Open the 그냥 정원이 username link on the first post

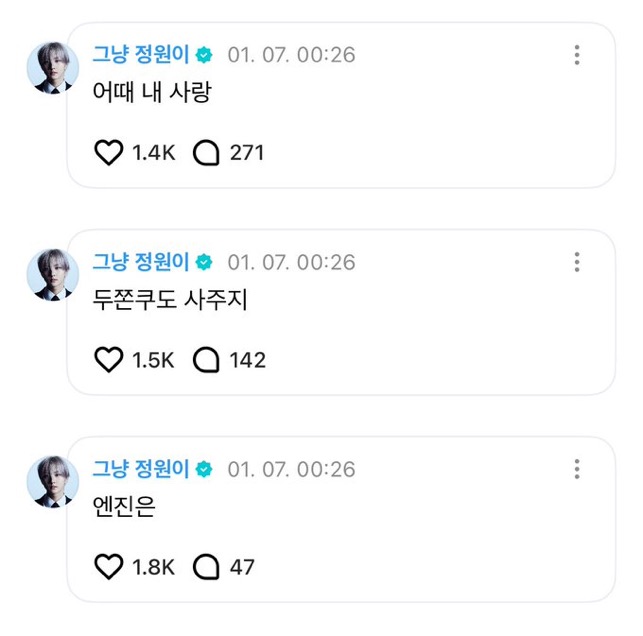(141, 55)
